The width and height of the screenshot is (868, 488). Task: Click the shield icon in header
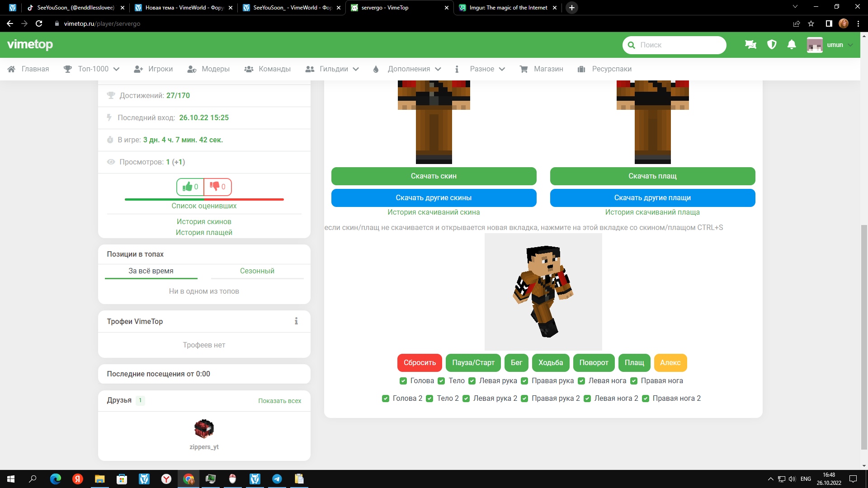click(772, 45)
